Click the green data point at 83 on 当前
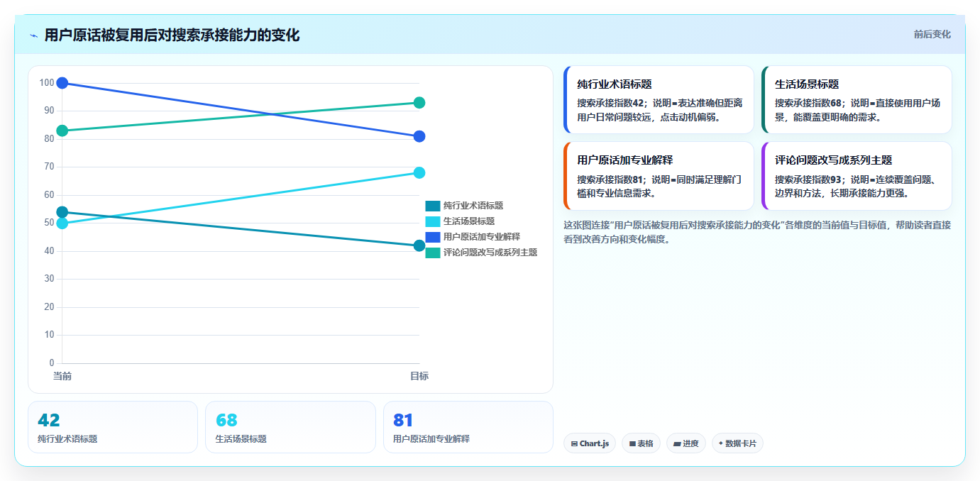This screenshot has height=481, width=980. (62, 131)
